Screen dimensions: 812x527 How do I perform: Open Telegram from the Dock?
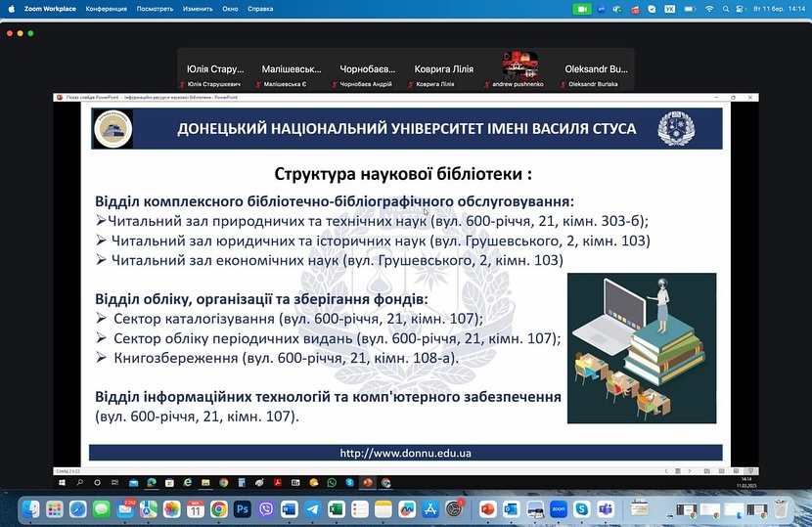click(313, 510)
